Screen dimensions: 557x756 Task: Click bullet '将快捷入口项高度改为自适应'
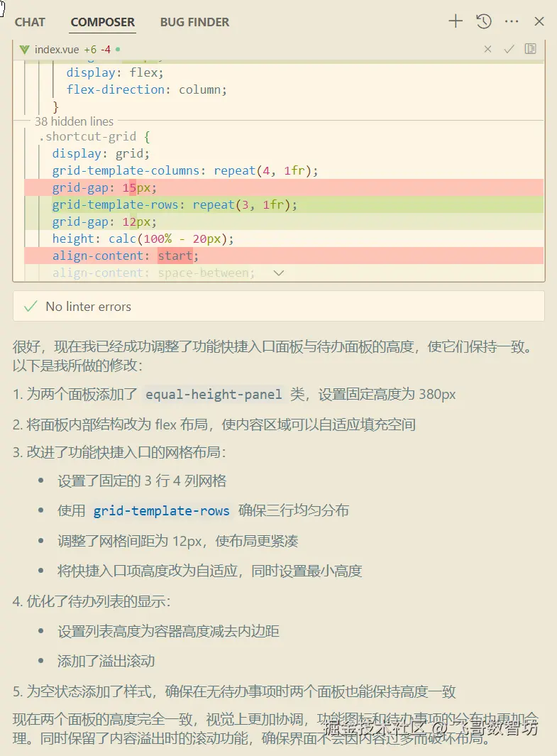tap(209, 571)
